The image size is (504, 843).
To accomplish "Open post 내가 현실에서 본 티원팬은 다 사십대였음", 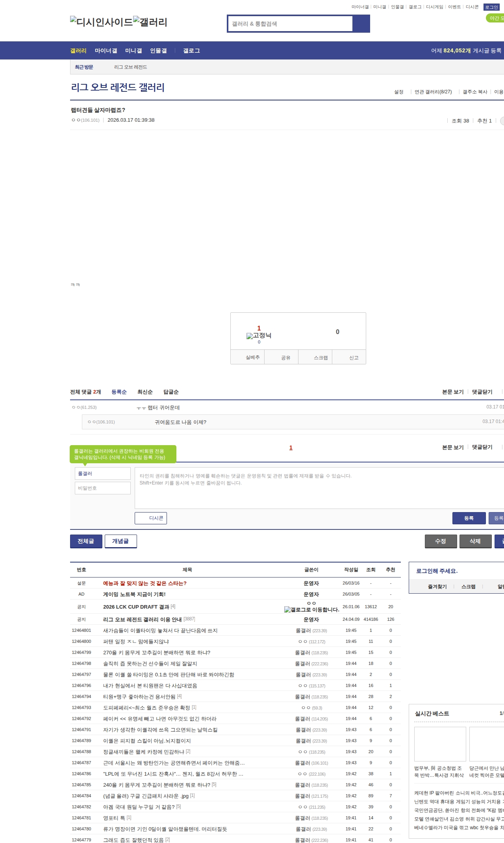I will point(150,686).
